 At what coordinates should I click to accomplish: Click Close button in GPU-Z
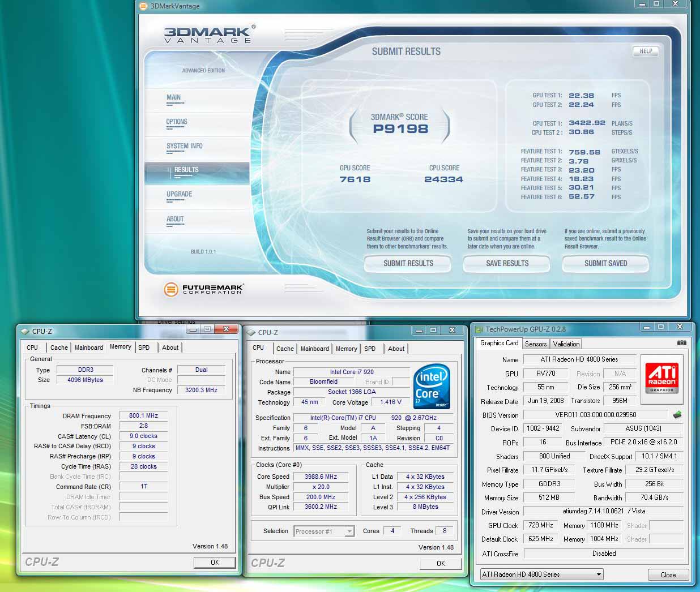[x=668, y=575]
